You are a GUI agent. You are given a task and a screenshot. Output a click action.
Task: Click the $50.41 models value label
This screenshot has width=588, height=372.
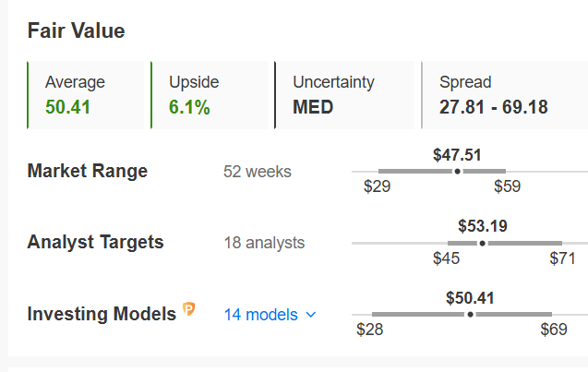click(x=470, y=298)
